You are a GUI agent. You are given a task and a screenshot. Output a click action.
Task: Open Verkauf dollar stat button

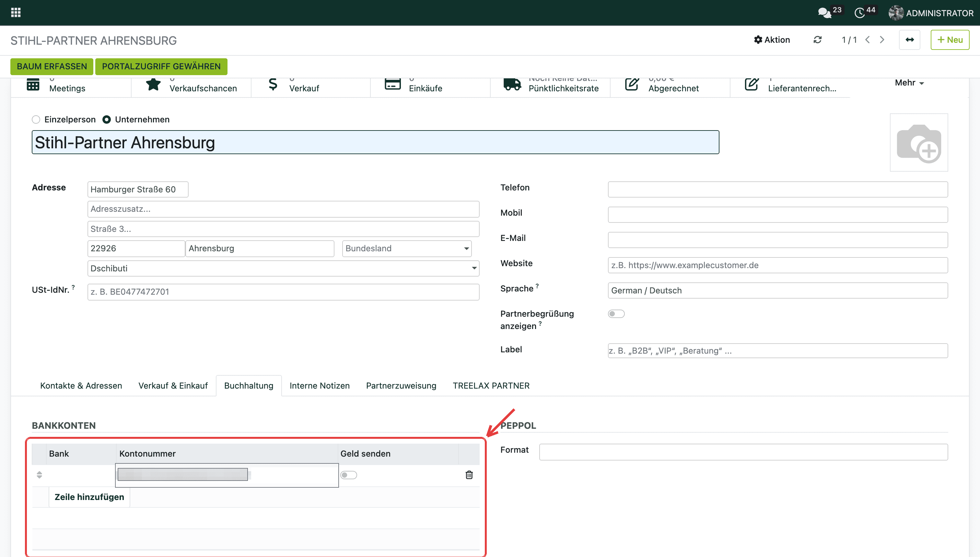point(310,87)
